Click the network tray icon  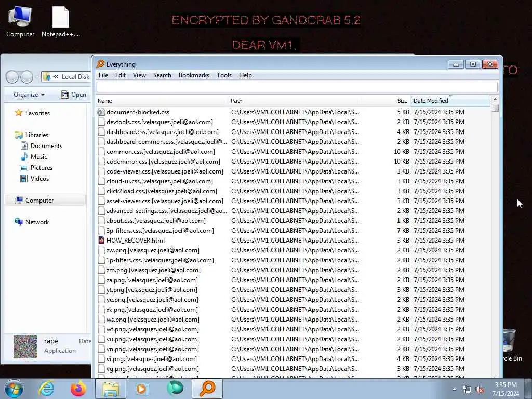(x=467, y=390)
